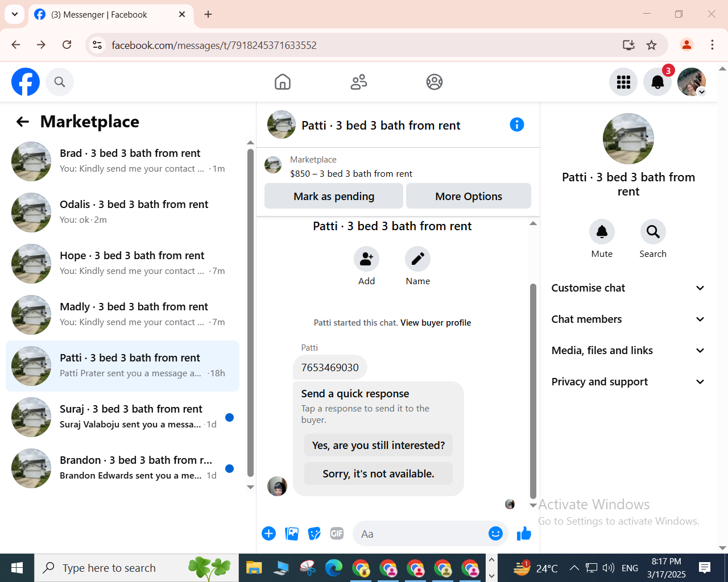Edit the chat name with the pencil
The height and width of the screenshot is (582, 728).
[418, 259]
